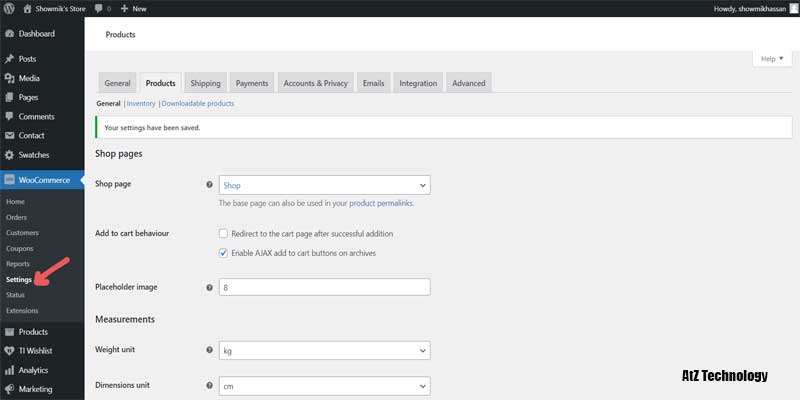Open the comments bubble icon in admin bar
The width and height of the screenshot is (800, 400).
click(99, 8)
